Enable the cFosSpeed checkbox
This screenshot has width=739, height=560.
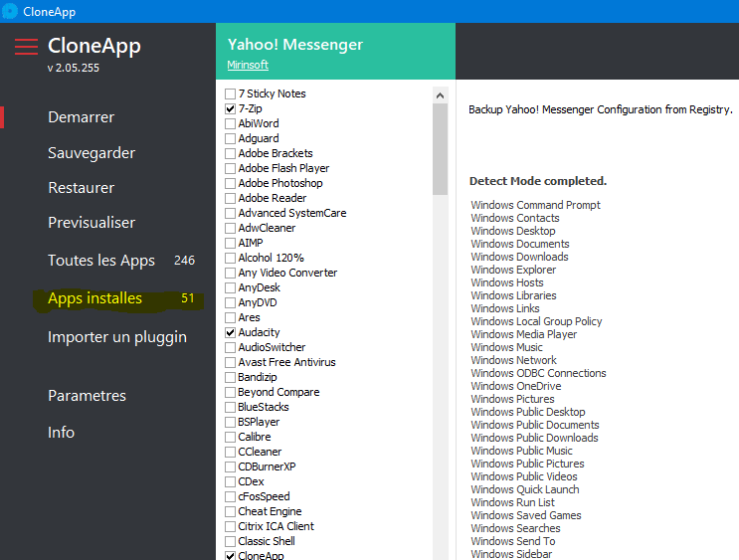(230, 496)
